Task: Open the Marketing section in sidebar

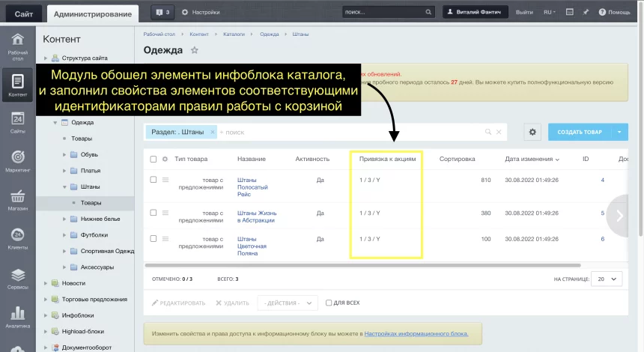Action: [18, 160]
